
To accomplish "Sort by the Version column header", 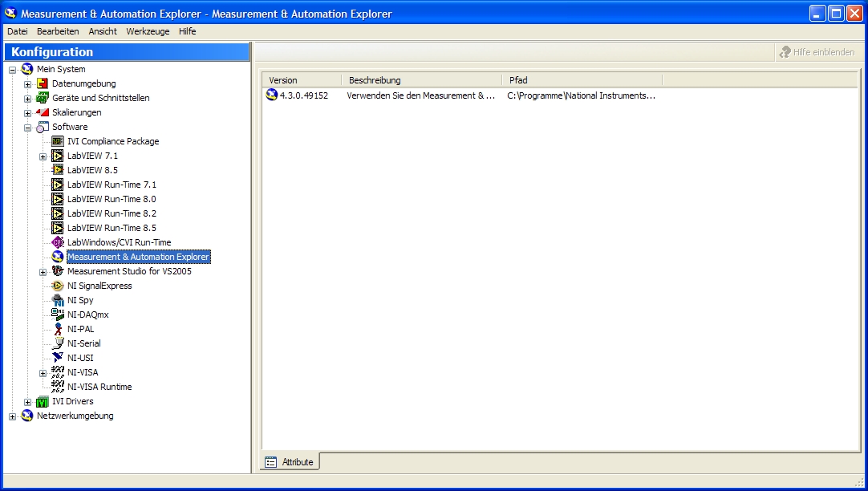I will coord(302,80).
